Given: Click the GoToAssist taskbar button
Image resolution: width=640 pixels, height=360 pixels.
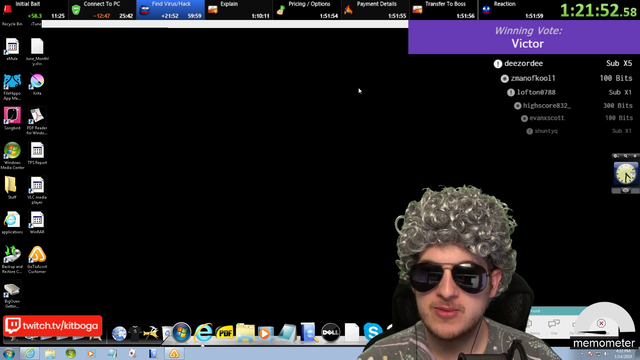Looking at the screenshot, I should [174, 353].
